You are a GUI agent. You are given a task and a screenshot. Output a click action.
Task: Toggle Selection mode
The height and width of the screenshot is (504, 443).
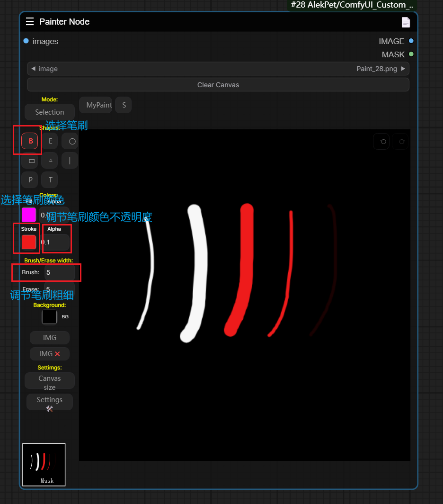[50, 112]
